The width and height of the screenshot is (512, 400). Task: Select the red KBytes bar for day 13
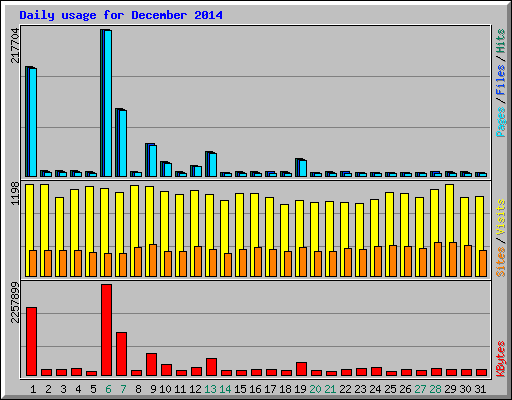(x=211, y=367)
